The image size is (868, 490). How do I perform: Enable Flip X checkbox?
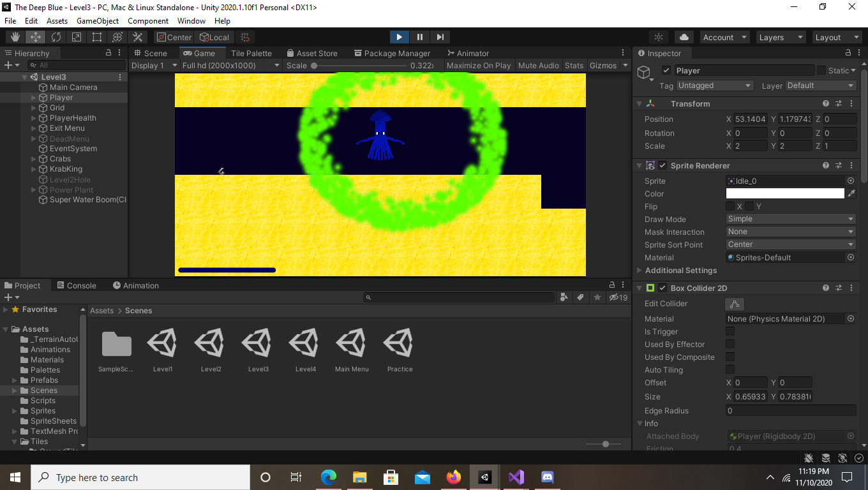(x=730, y=206)
